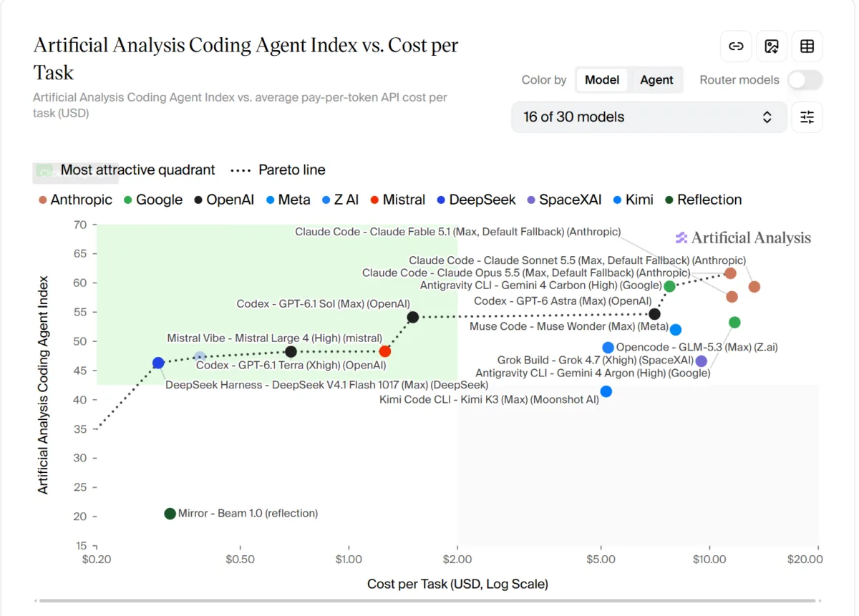The height and width of the screenshot is (616, 859).
Task: Click the Grok Build - Grok 4.7 label
Action: point(596,361)
